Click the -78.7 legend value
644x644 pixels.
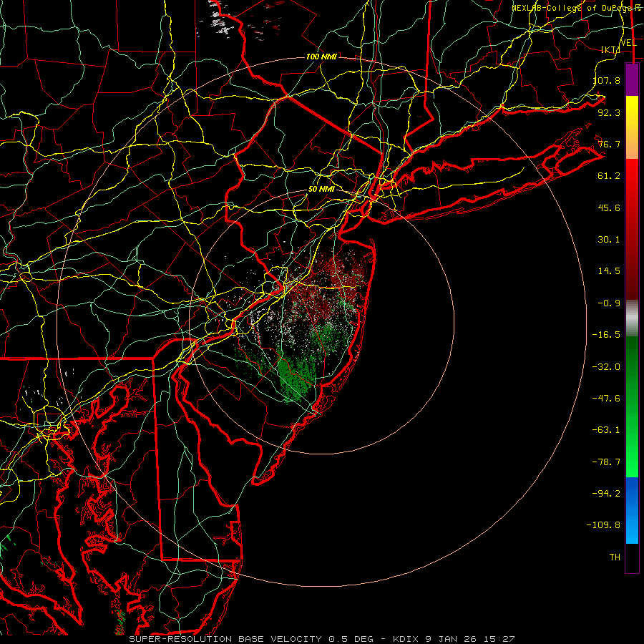(606, 462)
